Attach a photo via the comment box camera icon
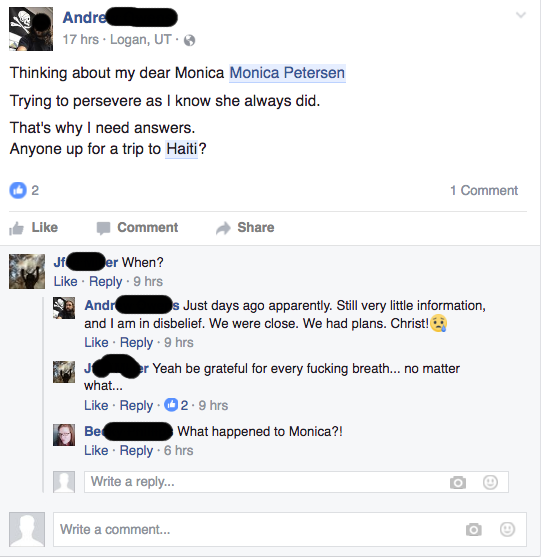 [x=474, y=529]
